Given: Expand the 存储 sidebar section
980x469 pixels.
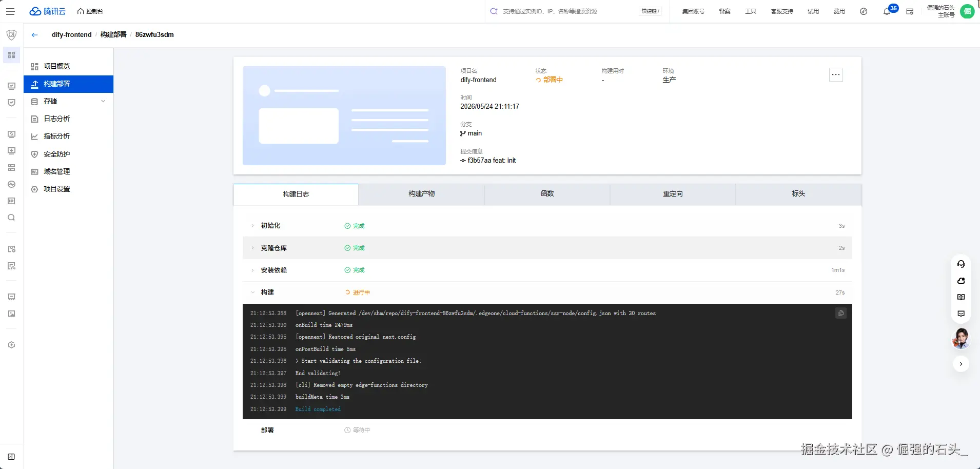Looking at the screenshot, I should click(68, 102).
